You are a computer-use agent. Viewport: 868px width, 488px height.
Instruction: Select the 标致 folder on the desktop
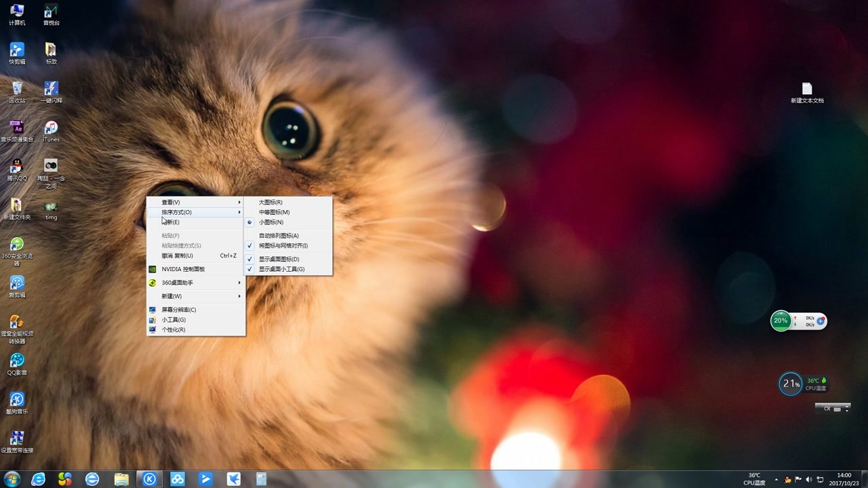[51, 54]
